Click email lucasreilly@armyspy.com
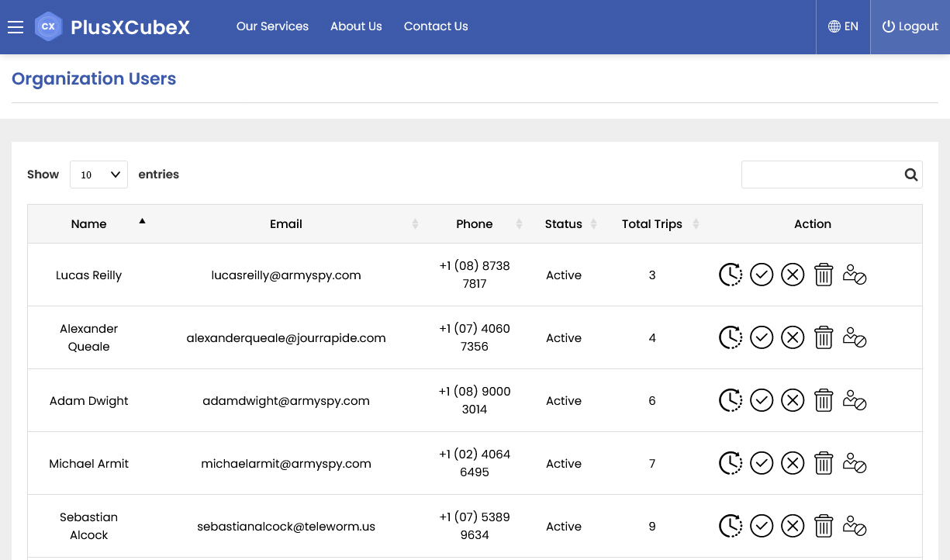Image resolution: width=950 pixels, height=560 pixels. tap(286, 275)
